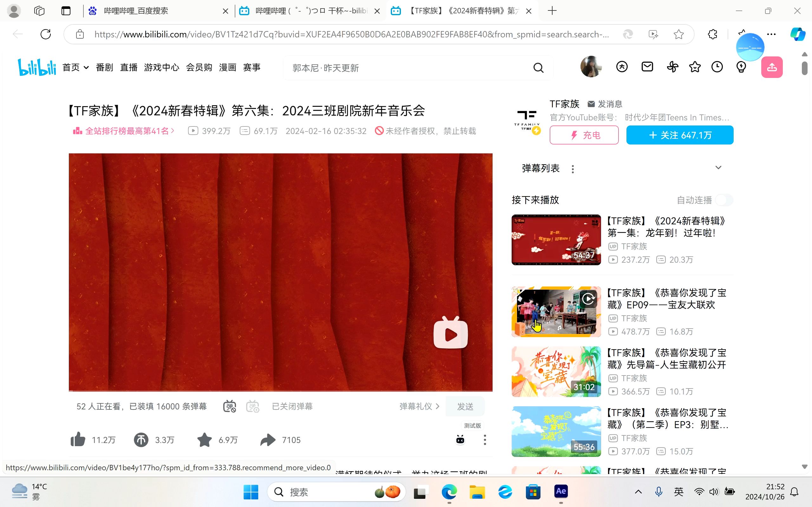Screen dimensions: 812x507
Task: Play the EP09 宝友大联欢 video thumbnail
Action: tap(556, 311)
